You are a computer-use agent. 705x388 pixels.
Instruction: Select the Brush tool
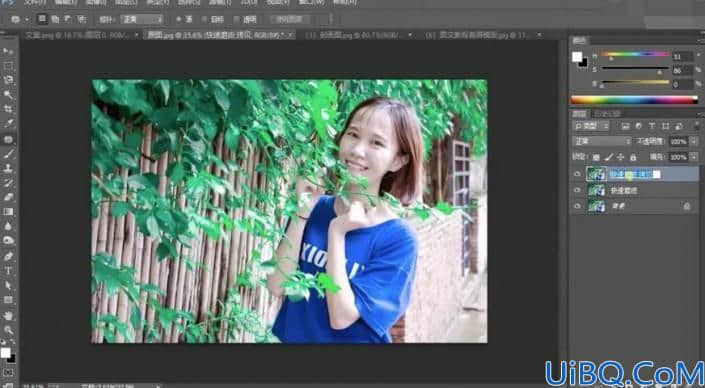coord(8,154)
